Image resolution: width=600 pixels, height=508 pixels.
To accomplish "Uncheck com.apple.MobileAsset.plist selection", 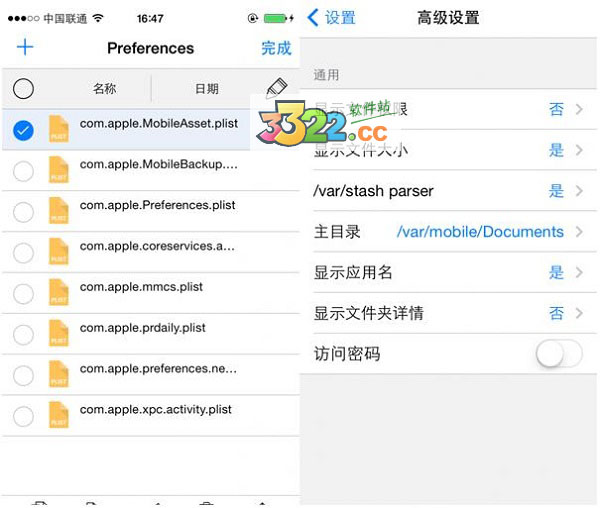I will point(23,130).
